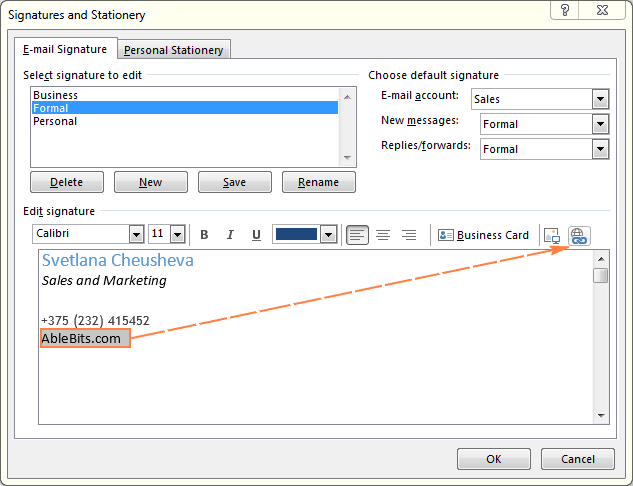Image resolution: width=633 pixels, height=486 pixels.
Task: Toggle Underline formatting button
Action: [256, 235]
